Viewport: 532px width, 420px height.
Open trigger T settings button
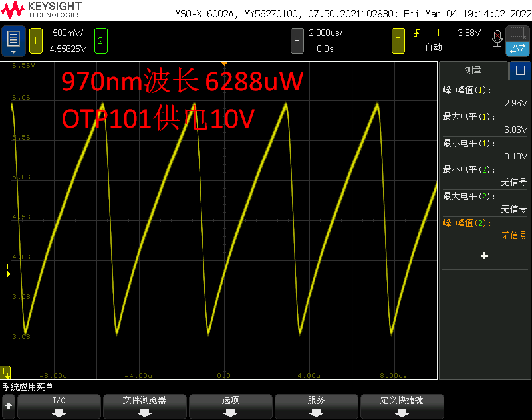pos(398,41)
